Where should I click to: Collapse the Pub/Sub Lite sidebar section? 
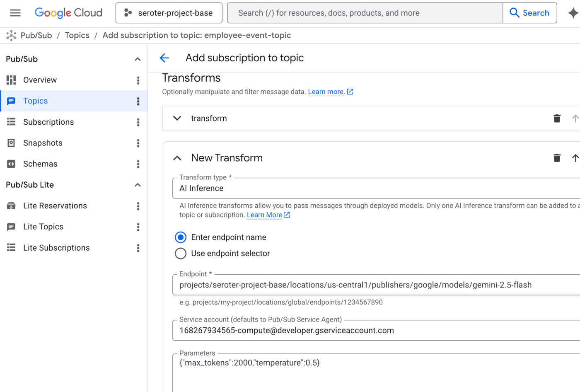point(138,185)
